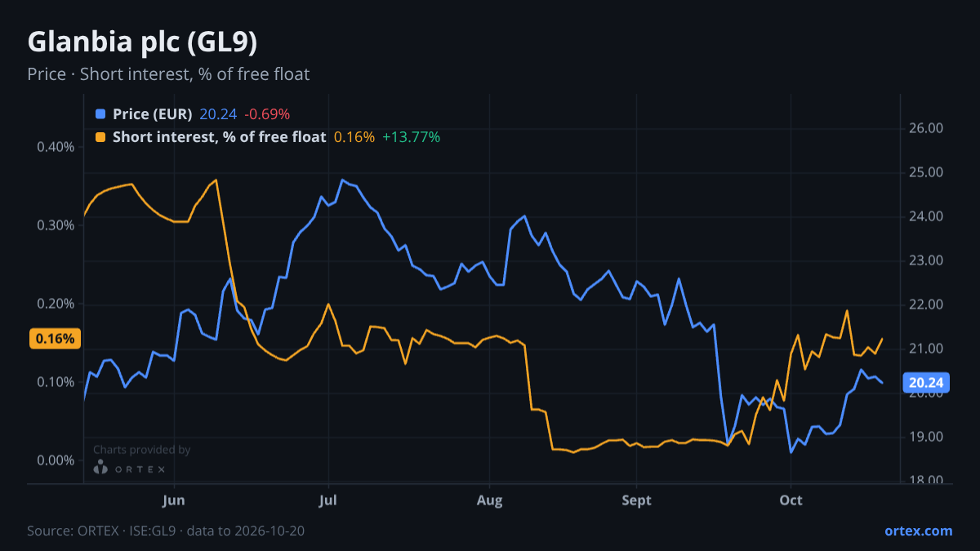This screenshot has width=980, height=551.
Task: Click the -0.69% price change value
Action: [267, 114]
